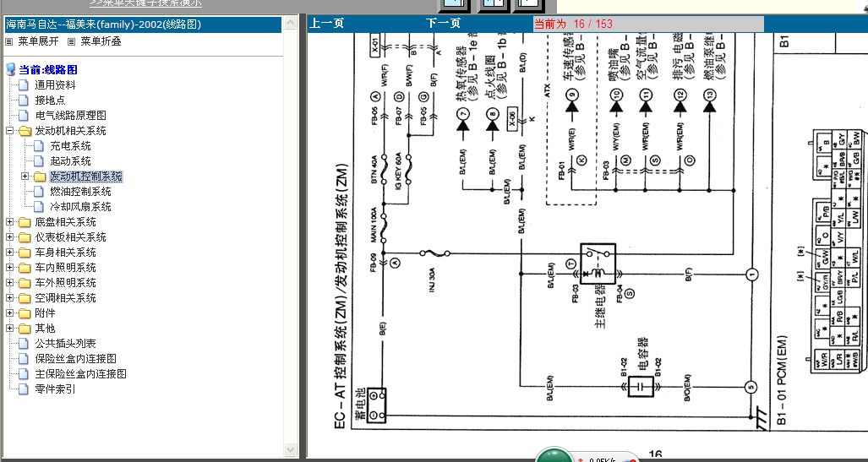868x462 pixels.
Task: Collapse the 发动机相关系统 tree node
Action: click(x=9, y=131)
